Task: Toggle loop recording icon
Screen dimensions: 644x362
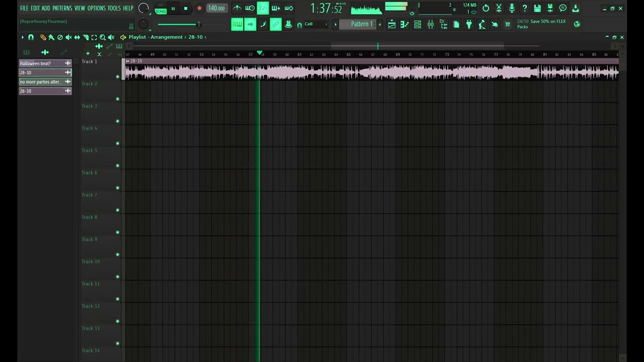Action: (289, 8)
